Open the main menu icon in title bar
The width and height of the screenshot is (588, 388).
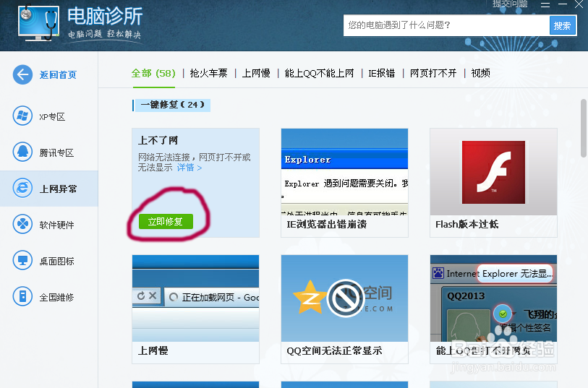click(545, 4)
